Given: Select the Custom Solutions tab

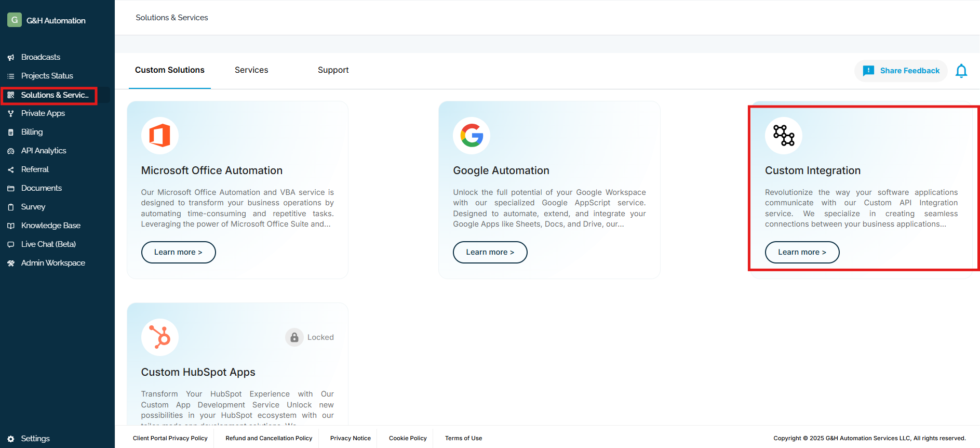Looking at the screenshot, I should [170, 70].
